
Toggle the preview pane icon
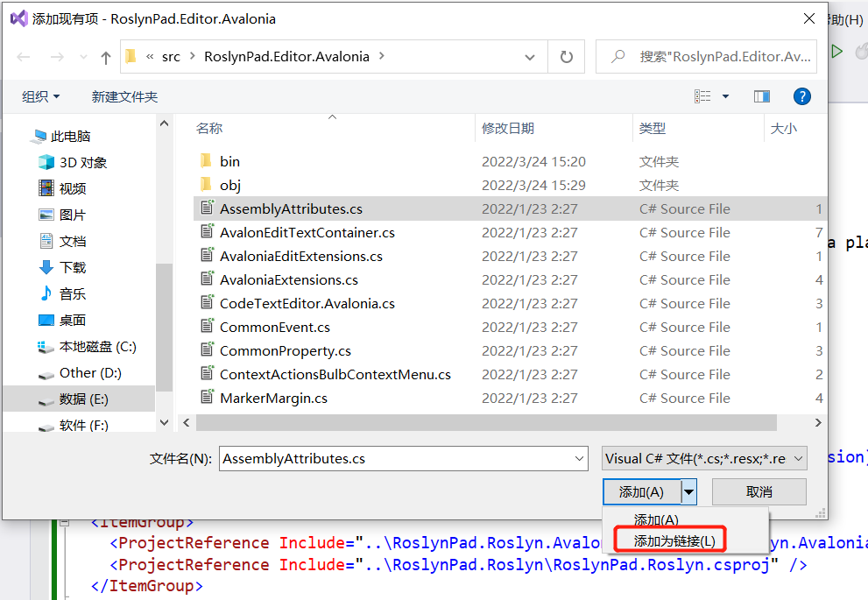point(762,97)
